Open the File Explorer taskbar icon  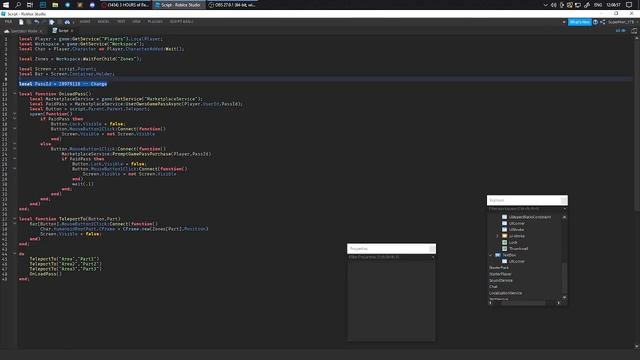(55, 5)
